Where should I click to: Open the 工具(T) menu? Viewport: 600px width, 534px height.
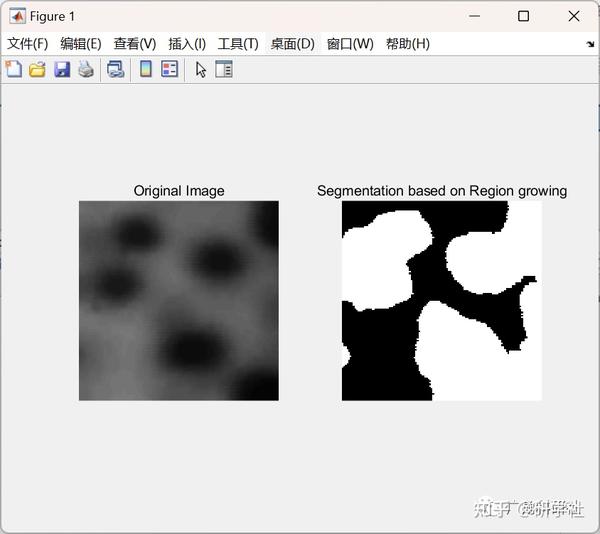pos(238,44)
